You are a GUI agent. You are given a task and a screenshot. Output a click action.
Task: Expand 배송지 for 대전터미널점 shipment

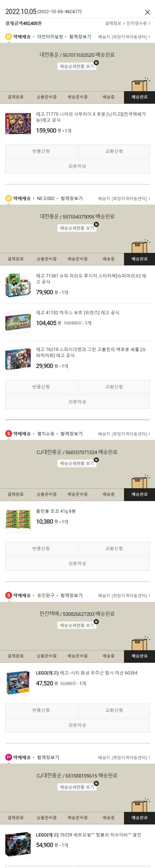(124, 37)
